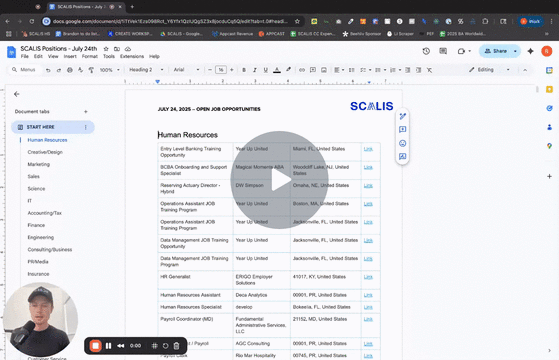Viewport: 559px width, 360px height.
Task: Click the floating Suggest edits icon
Action: tap(402, 156)
